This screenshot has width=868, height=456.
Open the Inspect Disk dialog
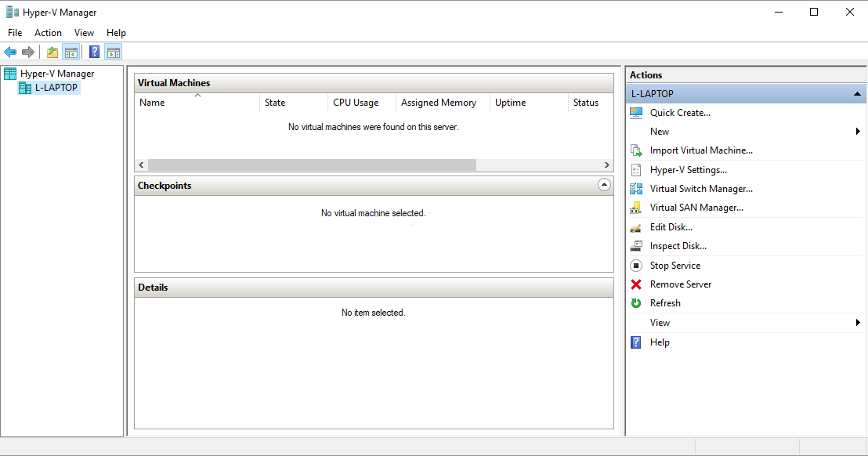pyautogui.click(x=678, y=245)
